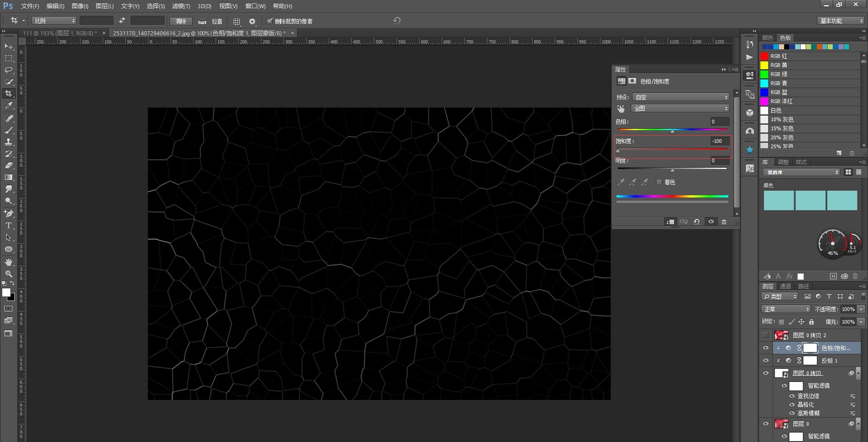Open the 预设 preset dropdown
Viewport: 868px width, 442px height.
pos(681,97)
